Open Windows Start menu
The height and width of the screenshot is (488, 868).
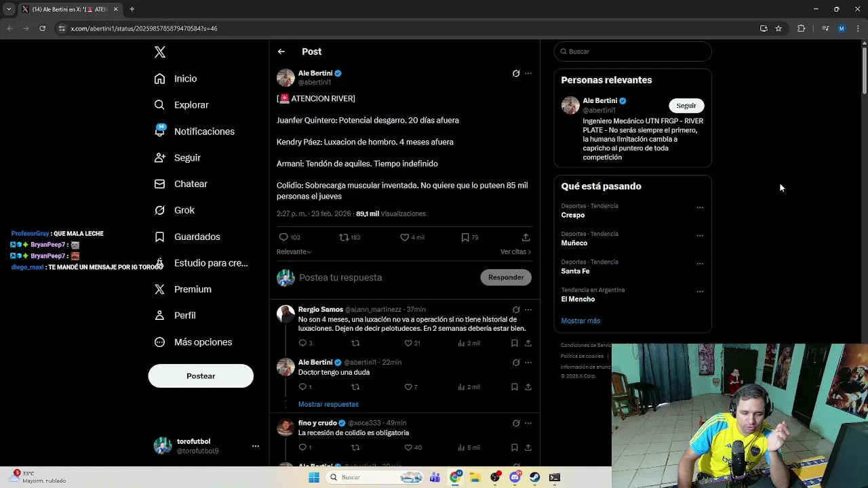[x=313, y=477]
